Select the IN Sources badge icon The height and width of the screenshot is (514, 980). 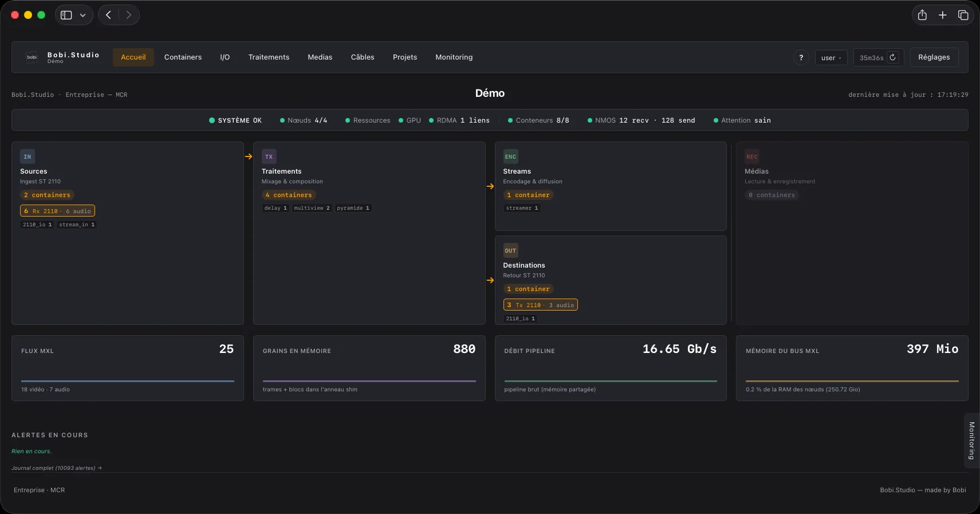pyautogui.click(x=27, y=156)
